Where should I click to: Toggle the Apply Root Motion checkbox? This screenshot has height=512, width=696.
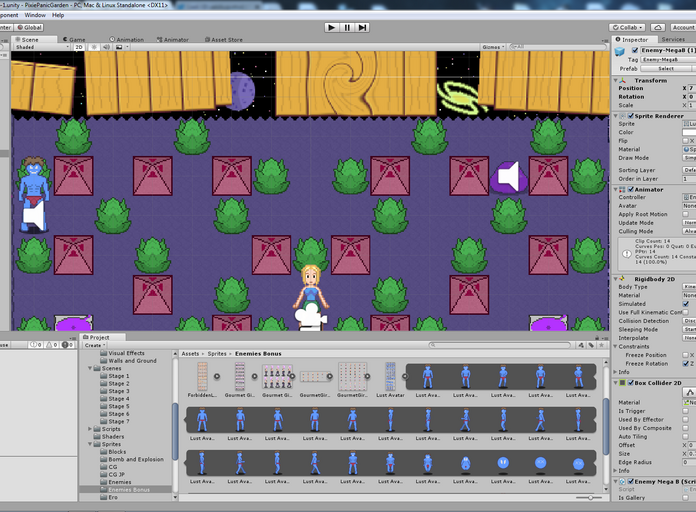[686, 214]
